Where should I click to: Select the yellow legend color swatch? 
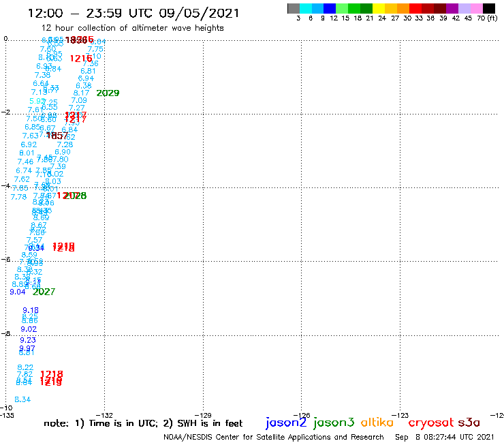(x=379, y=8)
